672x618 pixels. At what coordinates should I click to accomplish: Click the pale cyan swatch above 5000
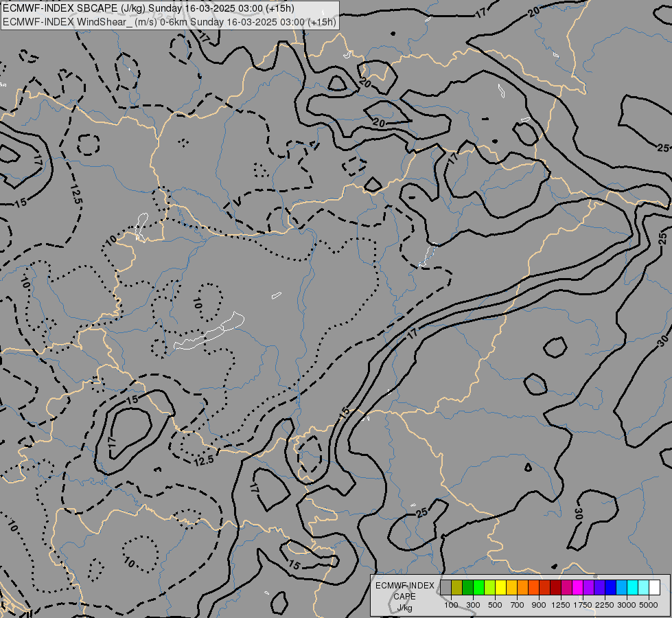pyautogui.click(x=643, y=587)
